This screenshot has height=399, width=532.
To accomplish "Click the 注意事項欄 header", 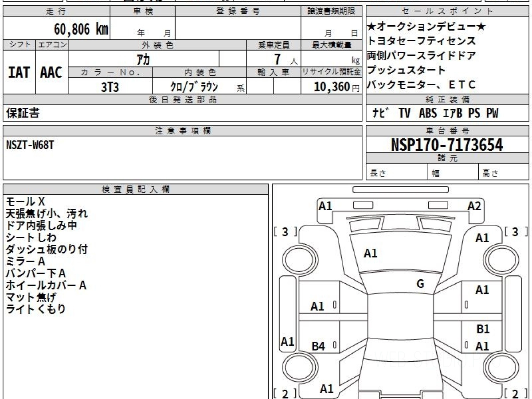I will 182,131.
